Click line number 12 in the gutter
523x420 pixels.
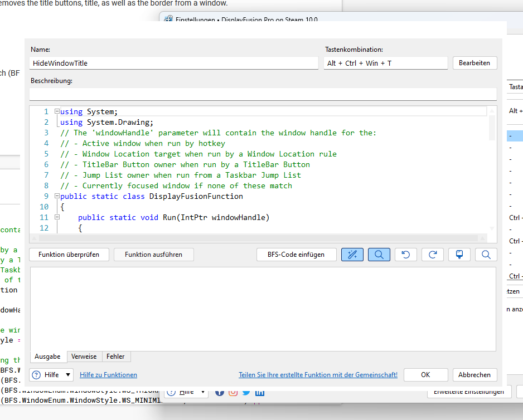(44, 228)
